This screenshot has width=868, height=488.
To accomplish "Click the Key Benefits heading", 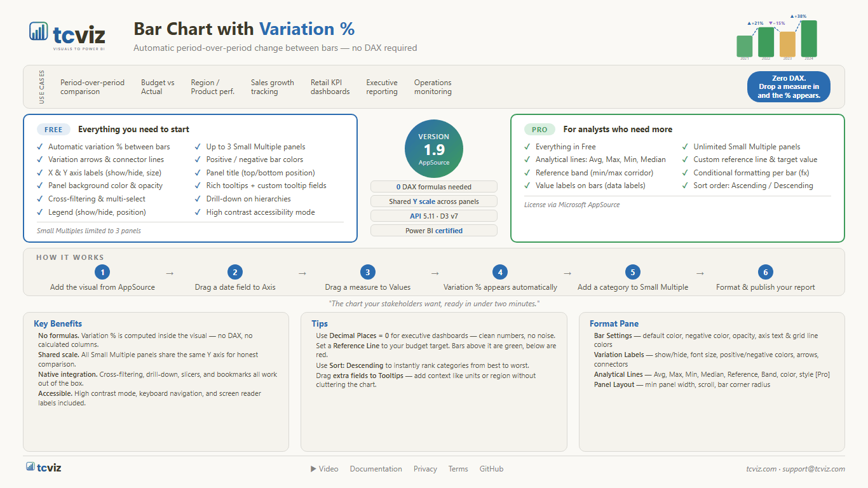I will [x=58, y=323].
